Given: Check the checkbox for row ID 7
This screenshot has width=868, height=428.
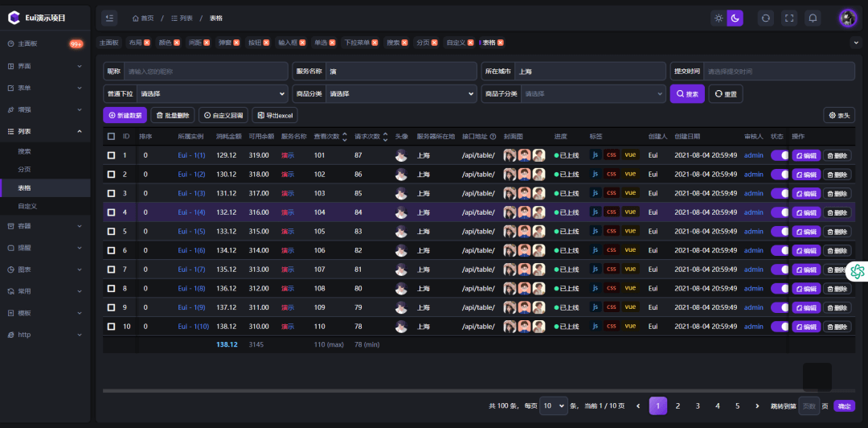Looking at the screenshot, I should 111,270.
